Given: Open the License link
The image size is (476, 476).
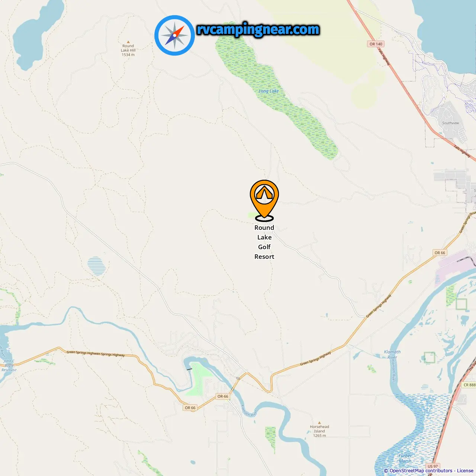Looking at the screenshot, I should (465, 471).
